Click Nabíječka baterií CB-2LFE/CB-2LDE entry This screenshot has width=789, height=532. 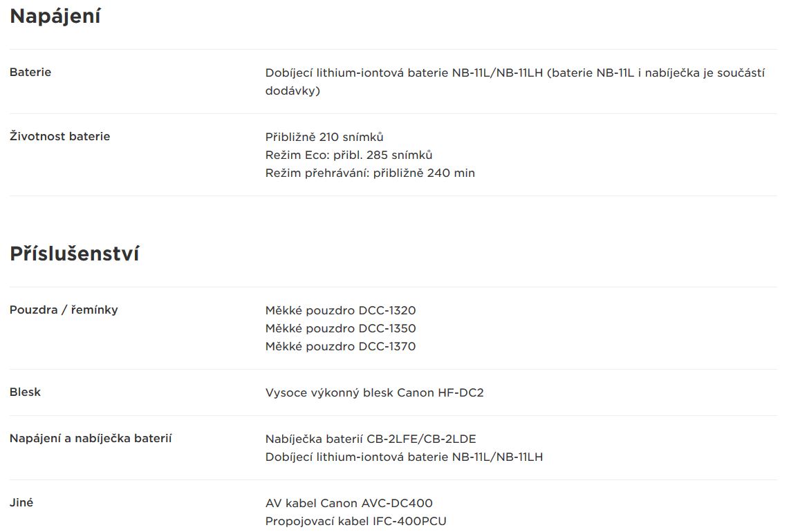[371, 439]
